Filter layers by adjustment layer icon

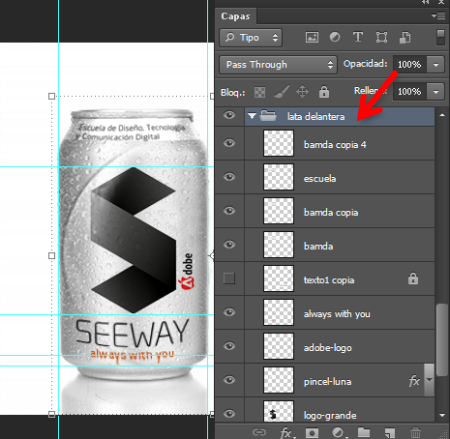click(x=335, y=37)
